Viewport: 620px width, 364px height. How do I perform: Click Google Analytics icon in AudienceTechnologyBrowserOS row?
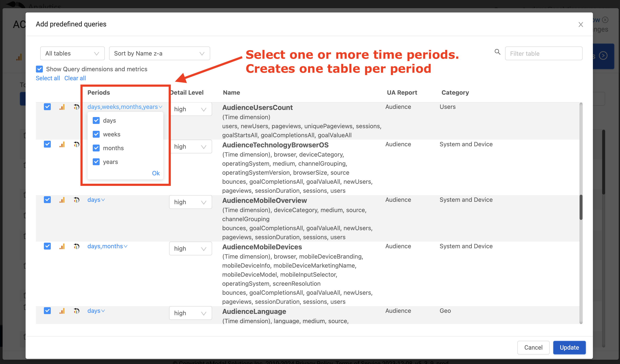coord(62,144)
